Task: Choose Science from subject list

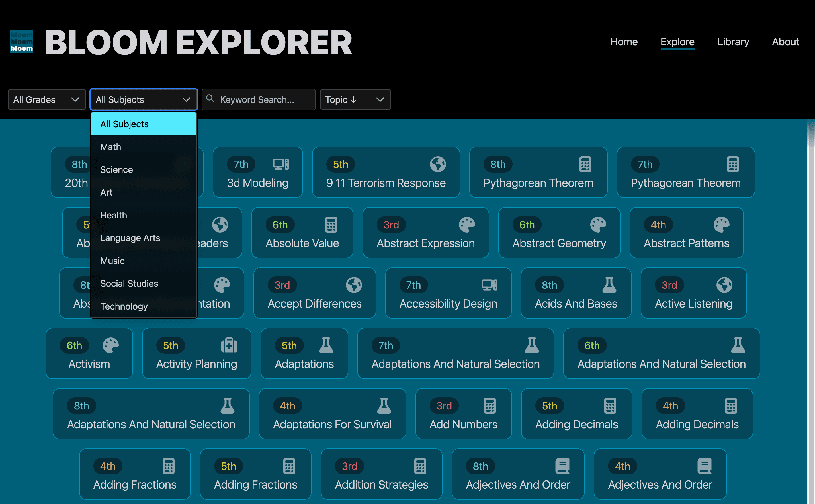Action: (x=144, y=170)
